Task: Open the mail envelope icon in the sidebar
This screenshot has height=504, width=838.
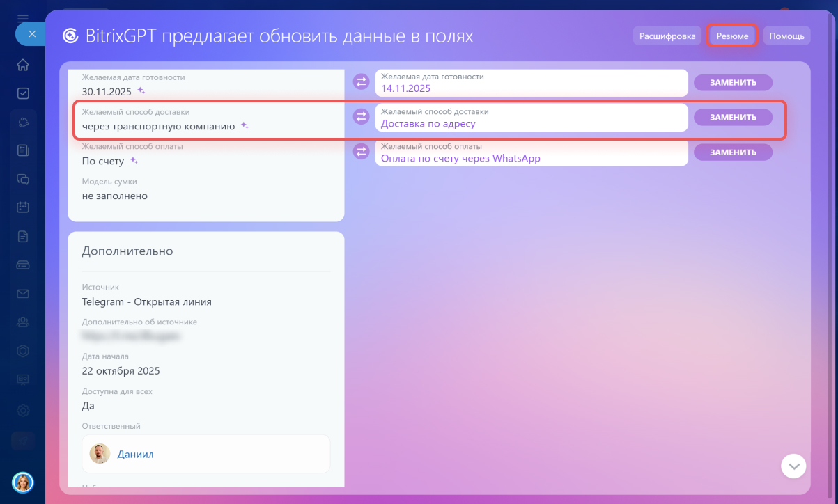Action: (x=23, y=293)
